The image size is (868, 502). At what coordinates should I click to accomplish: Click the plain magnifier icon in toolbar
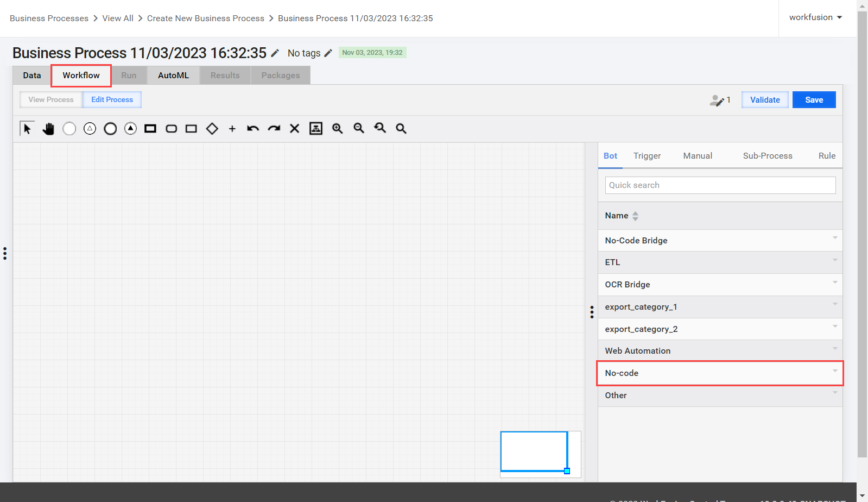pyautogui.click(x=401, y=128)
